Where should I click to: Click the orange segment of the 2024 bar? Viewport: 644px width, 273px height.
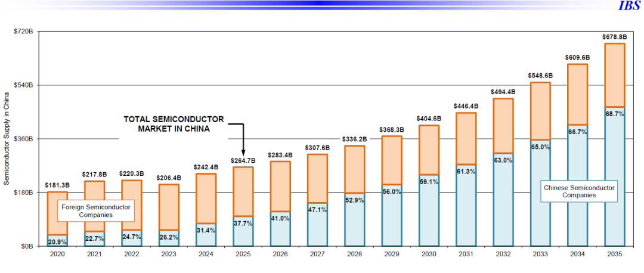point(206,197)
